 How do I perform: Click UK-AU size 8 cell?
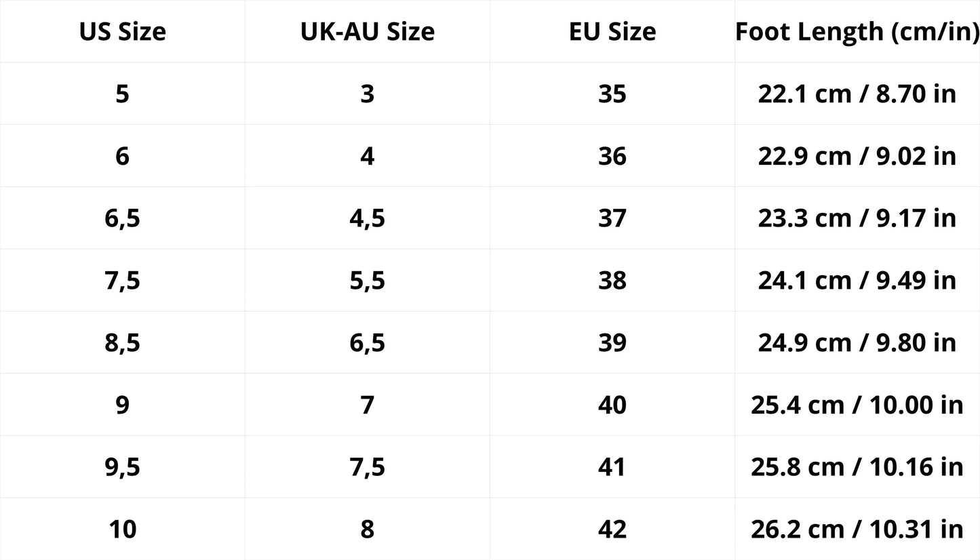point(367,529)
